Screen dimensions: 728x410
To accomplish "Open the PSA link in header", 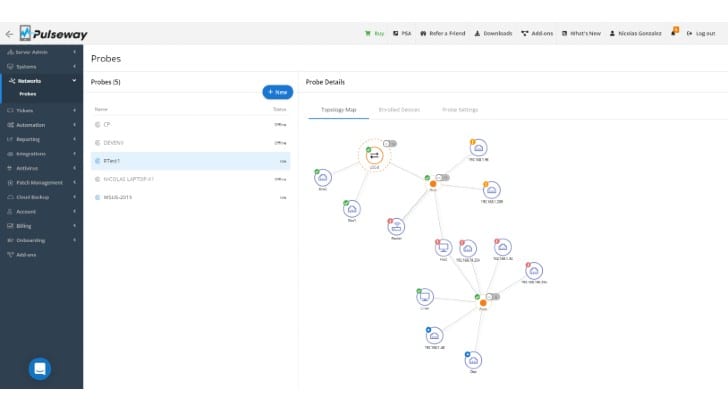I will pos(402,33).
